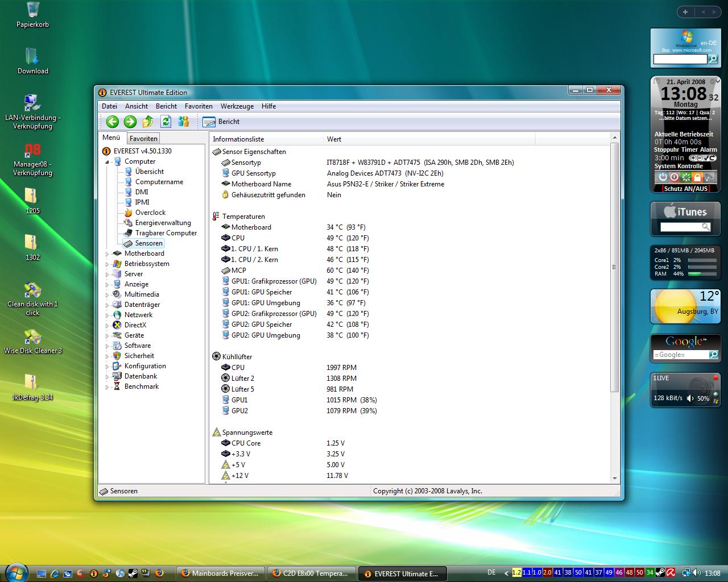This screenshot has width=728, height=582.
Task: Collapse the Computer tree node
Action: pos(107,162)
